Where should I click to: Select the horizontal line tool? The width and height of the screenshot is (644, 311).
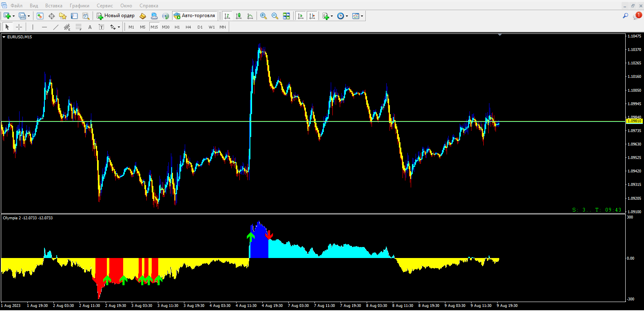coord(44,27)
